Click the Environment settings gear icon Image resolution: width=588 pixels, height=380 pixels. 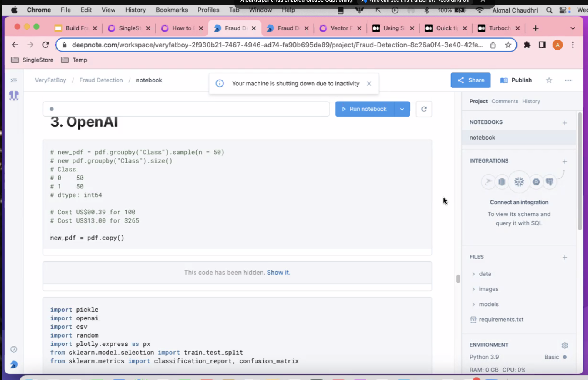565,345
